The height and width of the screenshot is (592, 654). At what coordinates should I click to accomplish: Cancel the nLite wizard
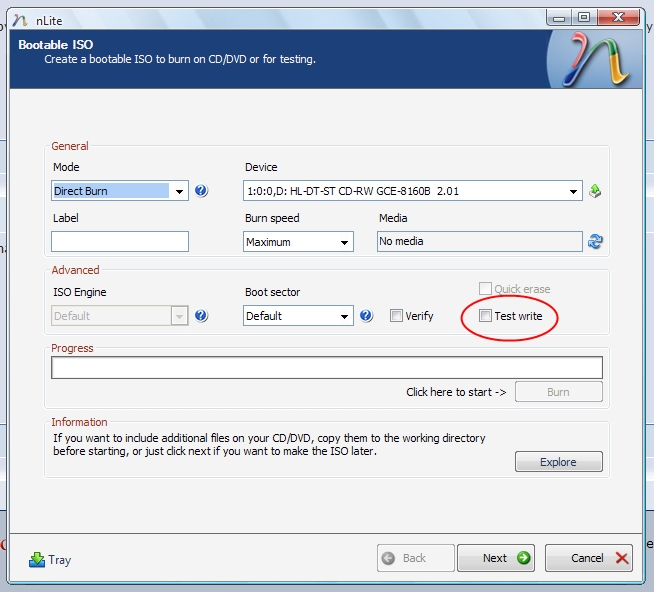(x=589, y=558)
